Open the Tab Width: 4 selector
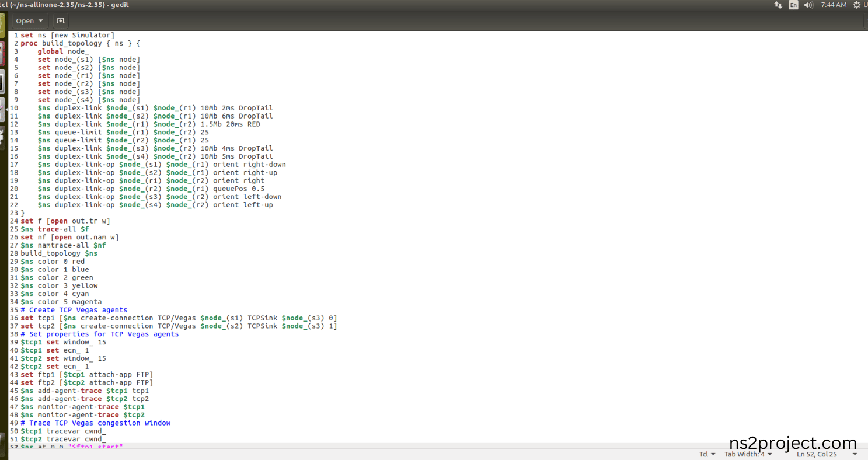The height and width of the screenshot is (460, 868). [748, 454]
